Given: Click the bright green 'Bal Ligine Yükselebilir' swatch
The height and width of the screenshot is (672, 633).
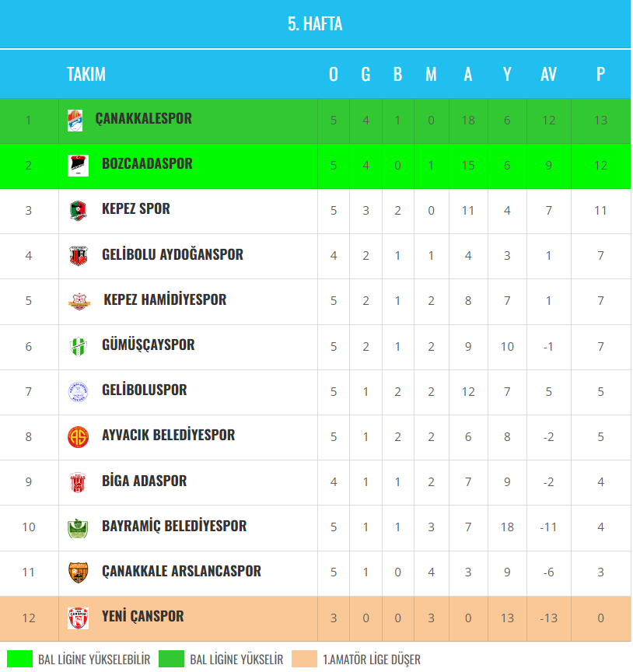Looking at the screenshot, I should [19, 659].
